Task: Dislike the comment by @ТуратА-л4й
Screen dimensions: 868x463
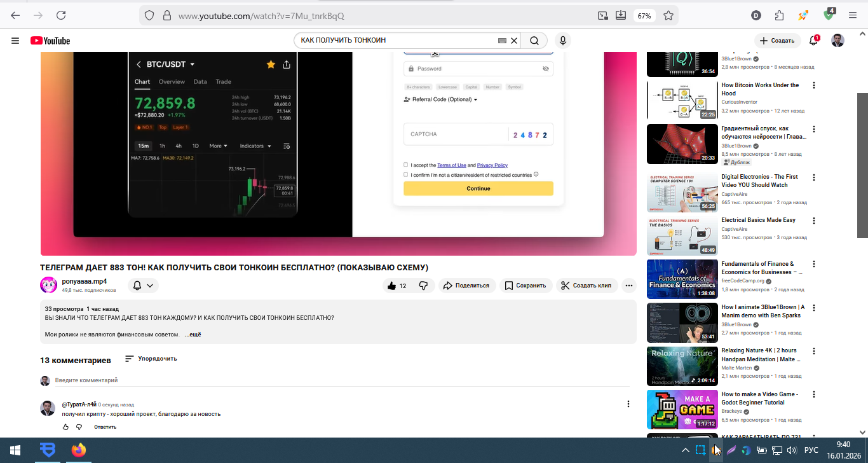Action: (79, 427)
